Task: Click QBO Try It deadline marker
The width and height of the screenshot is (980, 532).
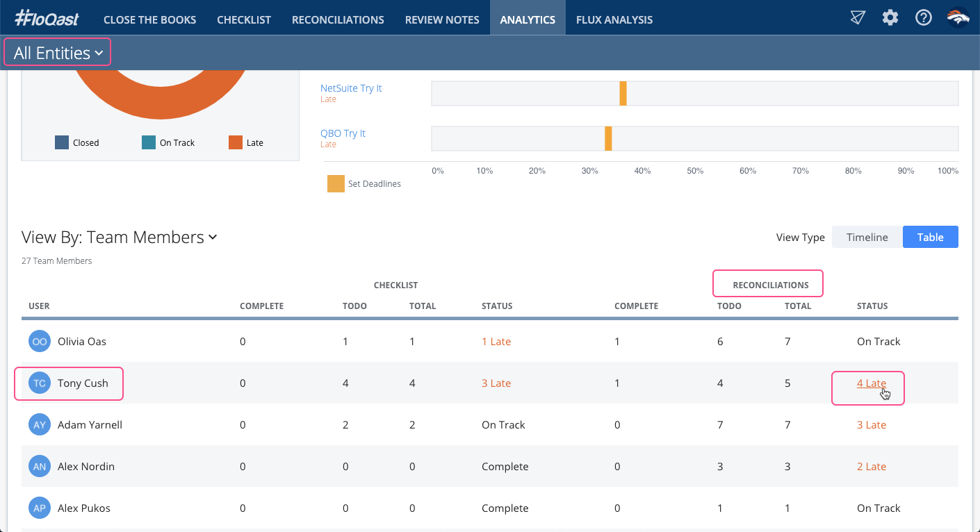Action: (x=608, y=138)
